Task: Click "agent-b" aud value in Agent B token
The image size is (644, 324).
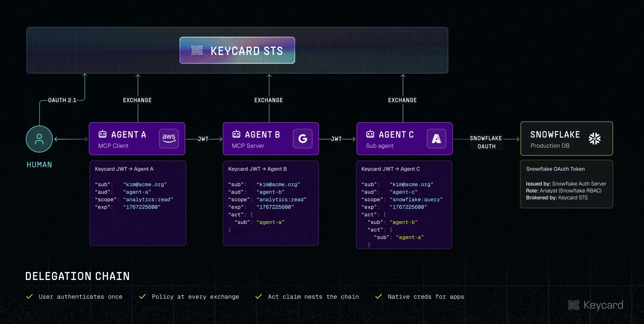Action: pyautogui.click(x=270, y=192)
